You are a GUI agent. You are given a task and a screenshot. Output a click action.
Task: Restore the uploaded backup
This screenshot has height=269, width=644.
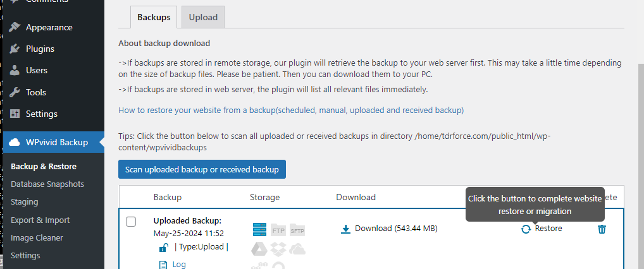pyautogui.click(x=542, y=229)
